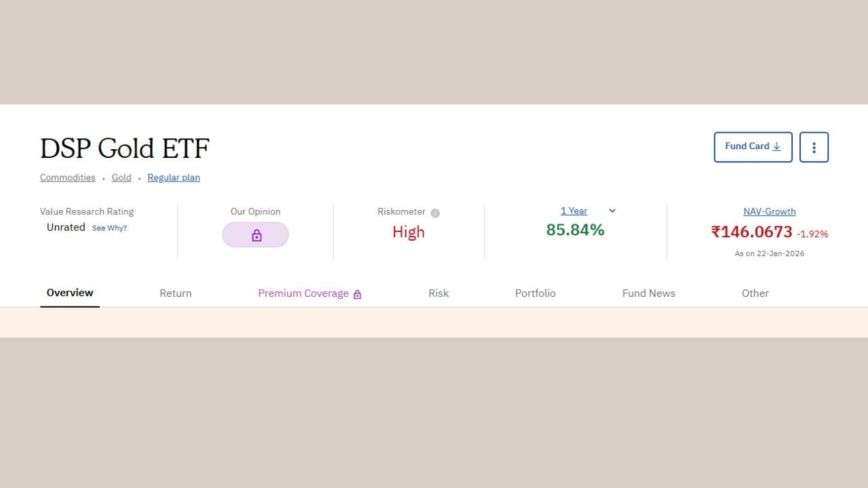Open the Gold category breadcrumb

tap(121, 178)
